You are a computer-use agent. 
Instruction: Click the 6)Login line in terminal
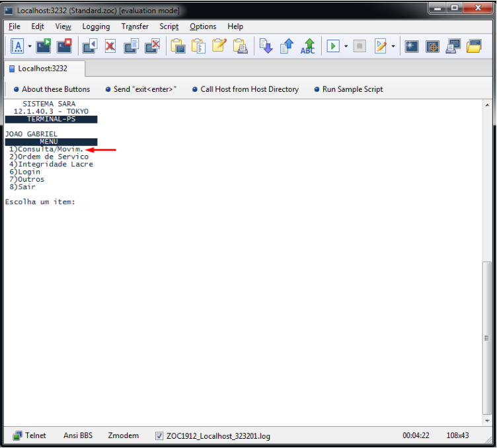(x=24, y=172)
